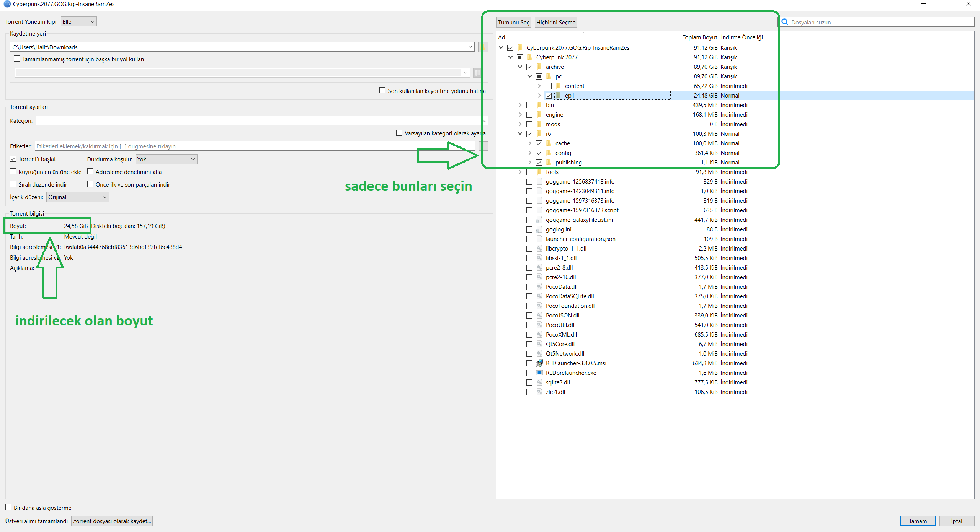Check the content folder checkbox
The height and width of the screenshot is (532, 980).
(549, 86)
